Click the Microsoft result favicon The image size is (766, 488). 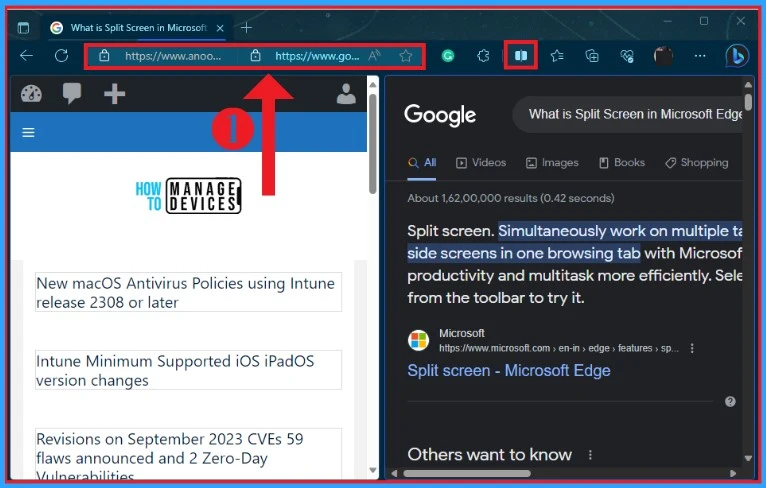coord(419,340)
